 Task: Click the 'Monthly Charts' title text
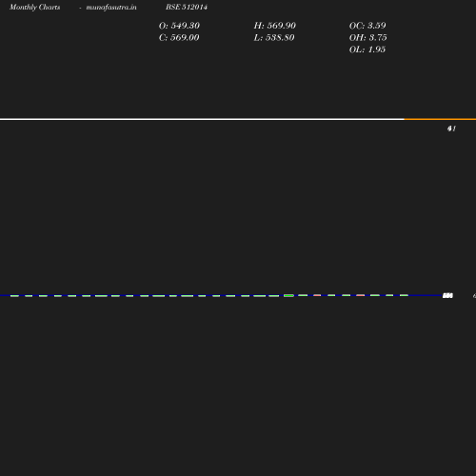(x=35, y=8)
